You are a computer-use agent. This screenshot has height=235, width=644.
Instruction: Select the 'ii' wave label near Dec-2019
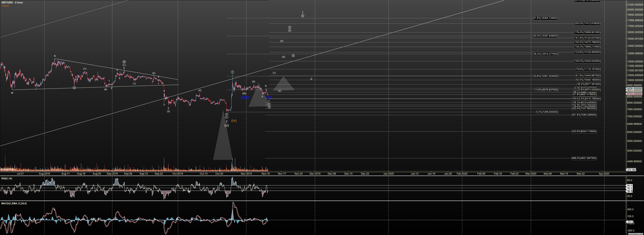pyautogui.click(x=311, y=79)
